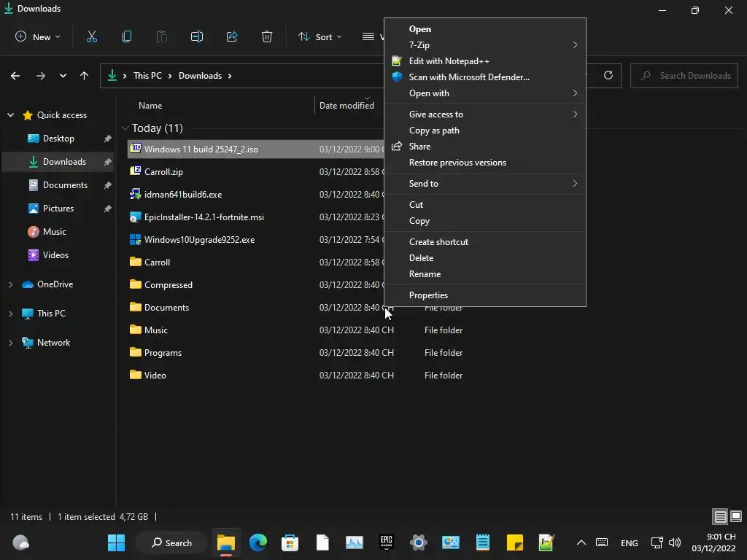Collapse the Quick access tree
The width and height of the screenshot is (747, 560).
coord(10,114)
